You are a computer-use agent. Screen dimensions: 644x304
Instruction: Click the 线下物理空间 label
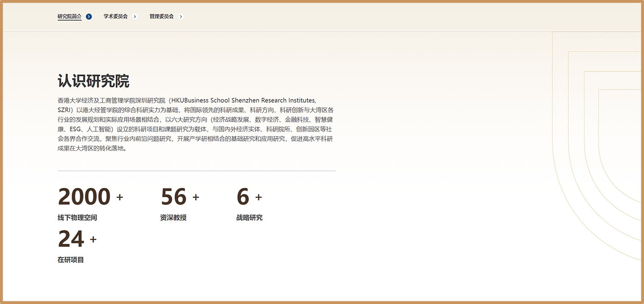tap(77, 218)
